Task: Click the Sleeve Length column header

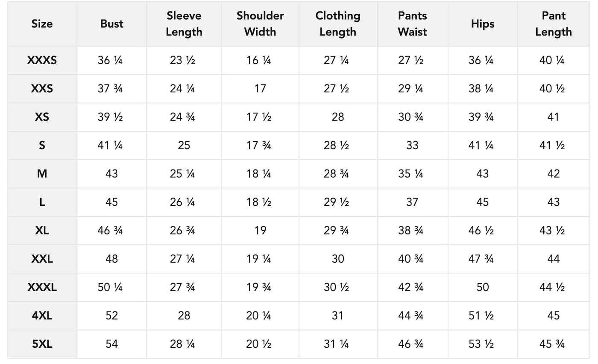Action: (x=184, y=24)
